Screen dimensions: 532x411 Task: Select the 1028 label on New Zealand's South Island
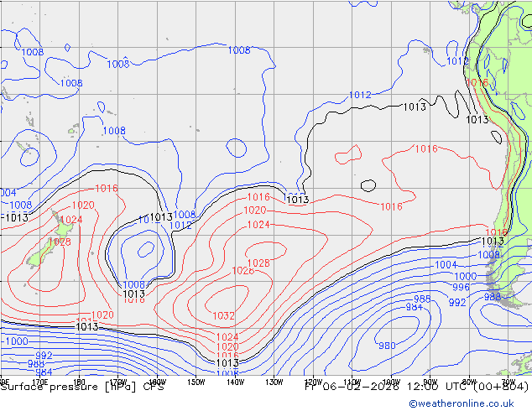pyautogui.click(x=60, y=242)
